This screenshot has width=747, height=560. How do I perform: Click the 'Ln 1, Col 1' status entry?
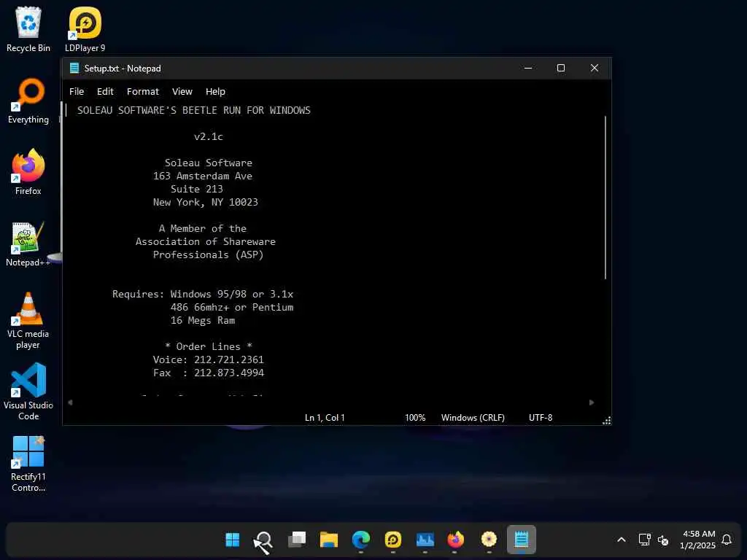[325, 418]
